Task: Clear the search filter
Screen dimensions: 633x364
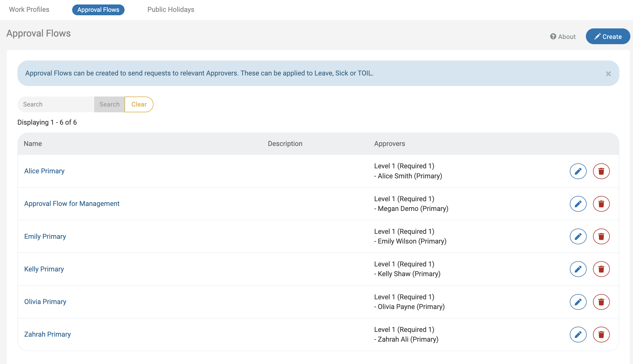Action: tap(139, 104)
